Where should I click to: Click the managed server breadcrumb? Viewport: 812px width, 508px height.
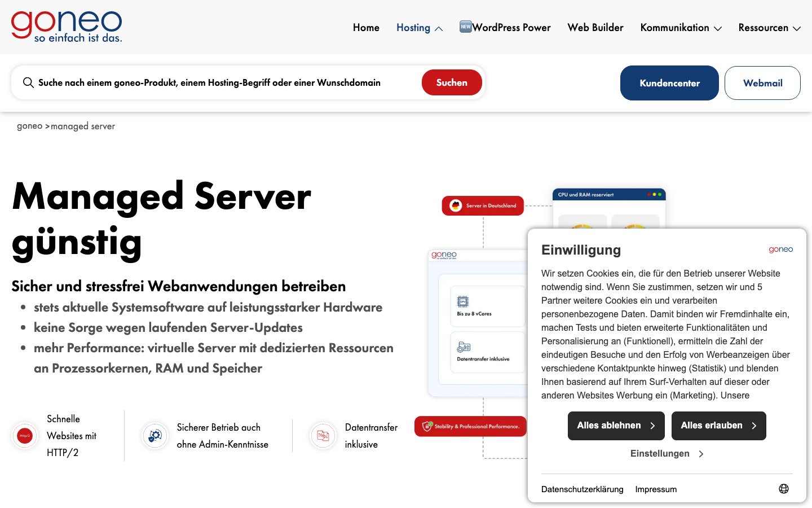[83, 126]
